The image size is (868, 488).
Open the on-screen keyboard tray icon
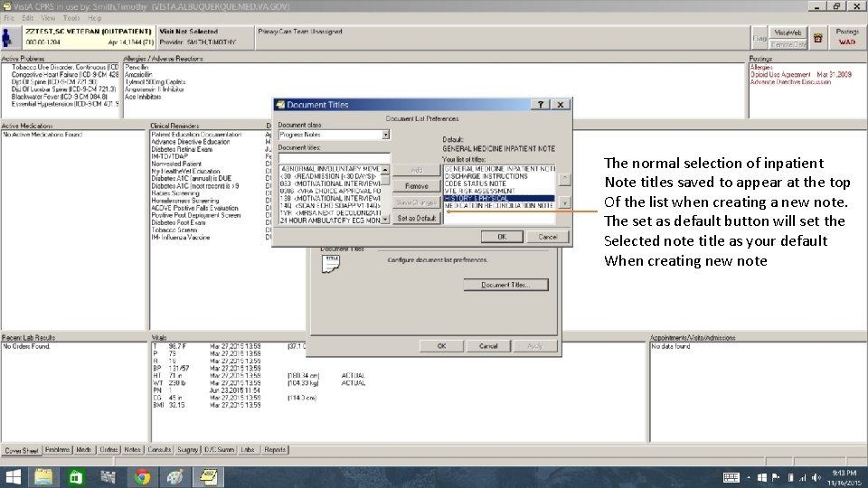(x=731, y=477)
